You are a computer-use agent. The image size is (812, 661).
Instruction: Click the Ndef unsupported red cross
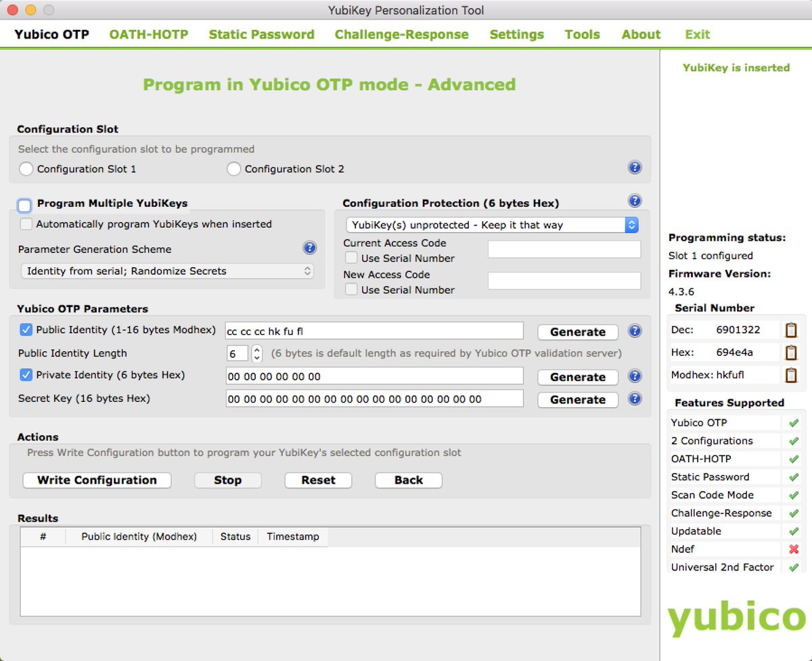(x=794, y=549)
